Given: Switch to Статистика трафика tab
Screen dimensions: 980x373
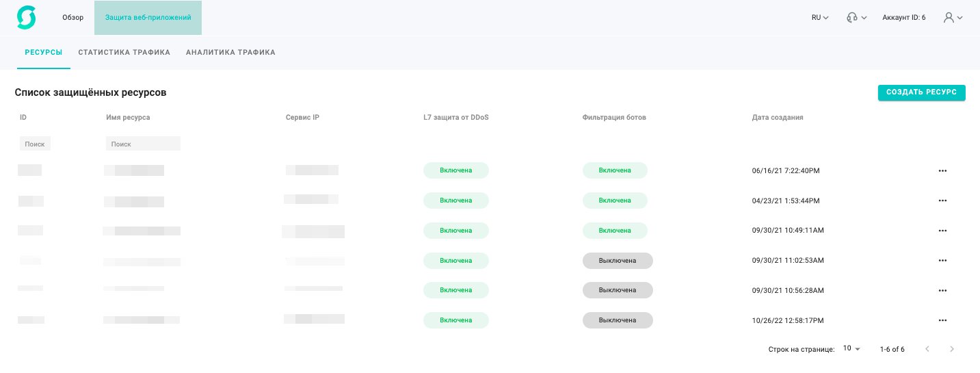Looking at the screenshot, I should [124, 52].
